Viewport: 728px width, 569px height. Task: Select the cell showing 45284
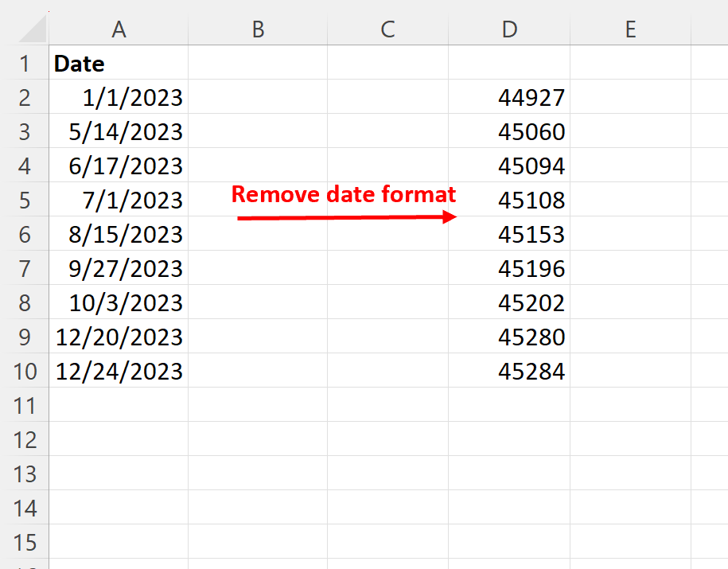pyautogui.click(x=509, y=371)
